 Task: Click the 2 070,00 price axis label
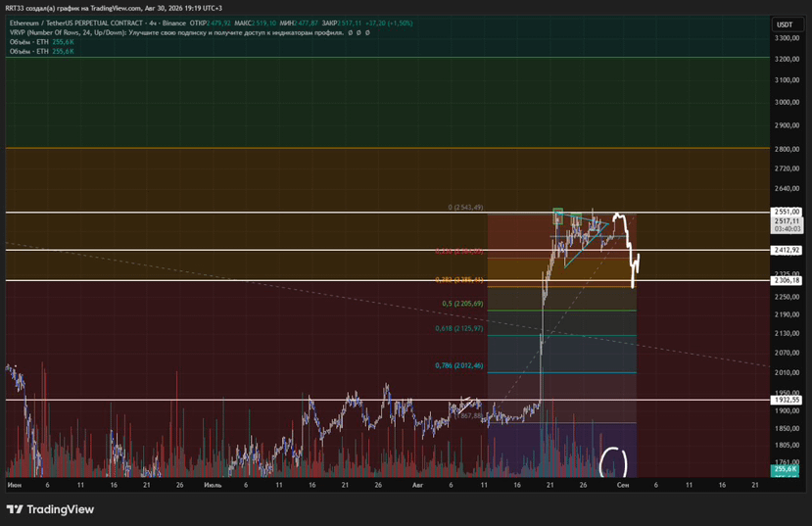tap(788, 353)
